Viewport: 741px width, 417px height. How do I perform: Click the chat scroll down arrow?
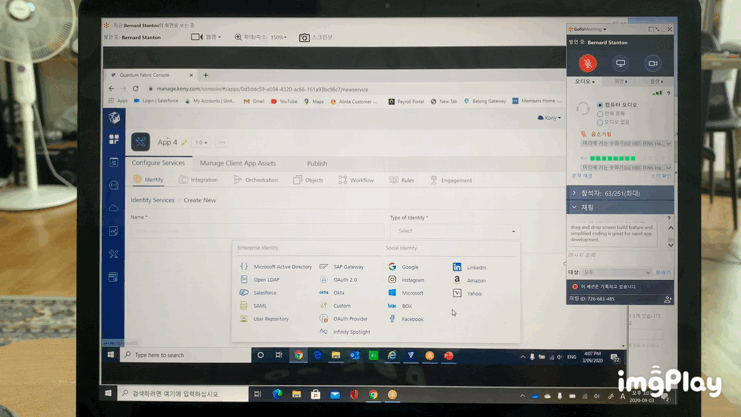click(671, 245)
